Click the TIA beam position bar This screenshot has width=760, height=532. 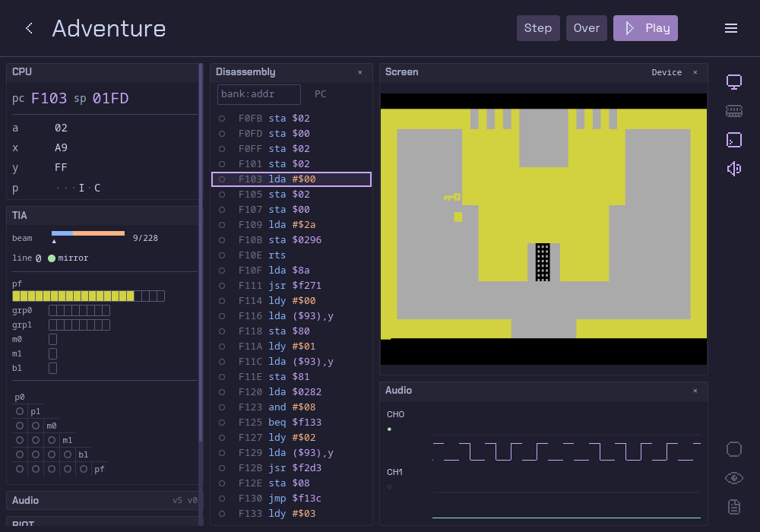[87, 233]
